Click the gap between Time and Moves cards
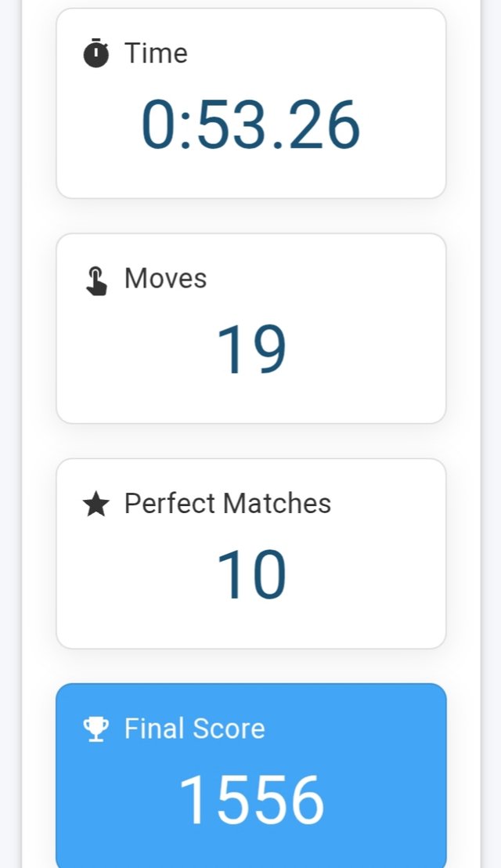 point(250,215)
